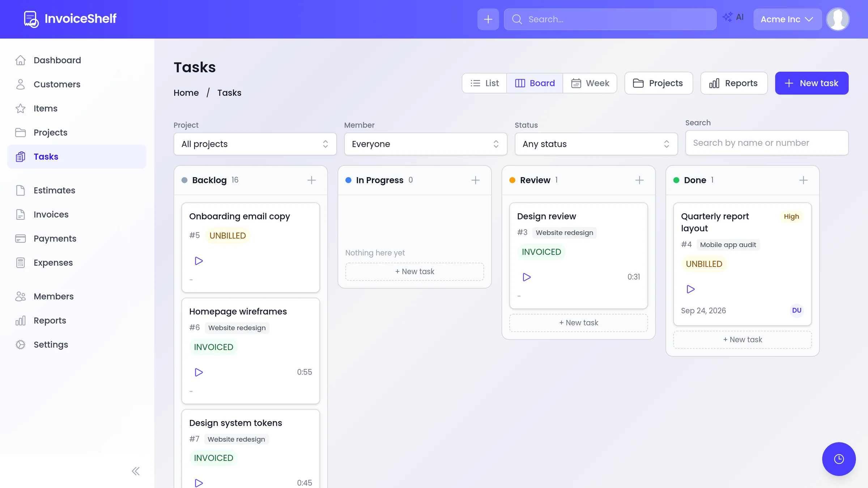Go to Dashboard in sidebar

pyautogui.click(x=77, y=60)
